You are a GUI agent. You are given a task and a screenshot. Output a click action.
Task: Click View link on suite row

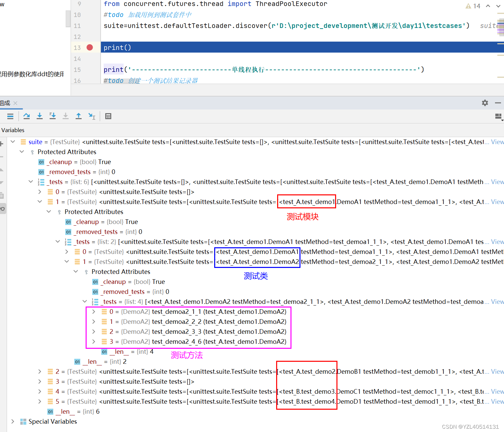click(497, 142)
